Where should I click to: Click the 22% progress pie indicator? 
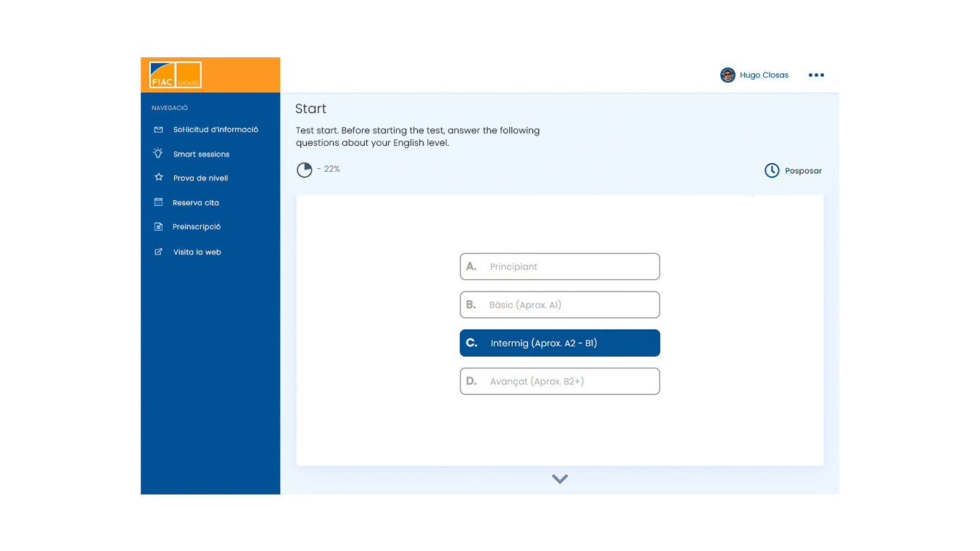coord(305,170)
